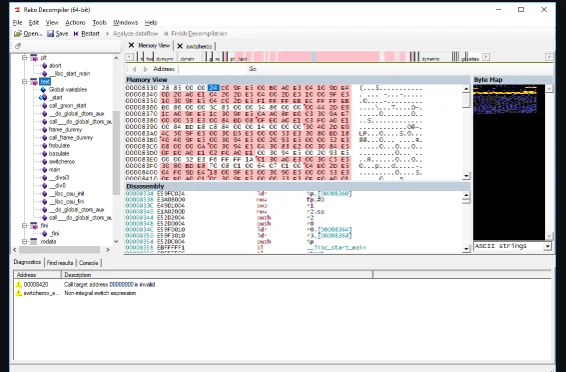This screenshot has width=566, height=372.
Task: Click Disassembly scrollbar up arrow
Action: [466, 195]
